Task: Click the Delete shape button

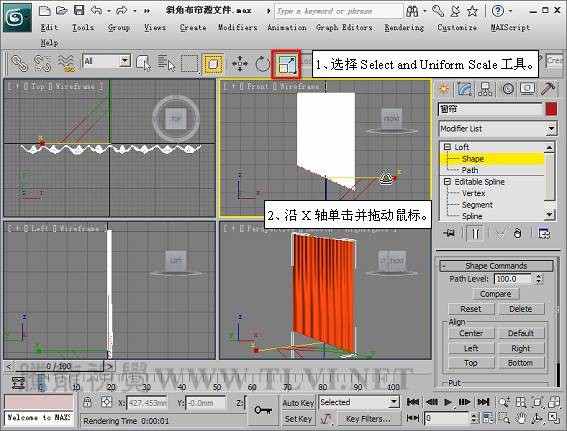Action: tap(521, 309)
